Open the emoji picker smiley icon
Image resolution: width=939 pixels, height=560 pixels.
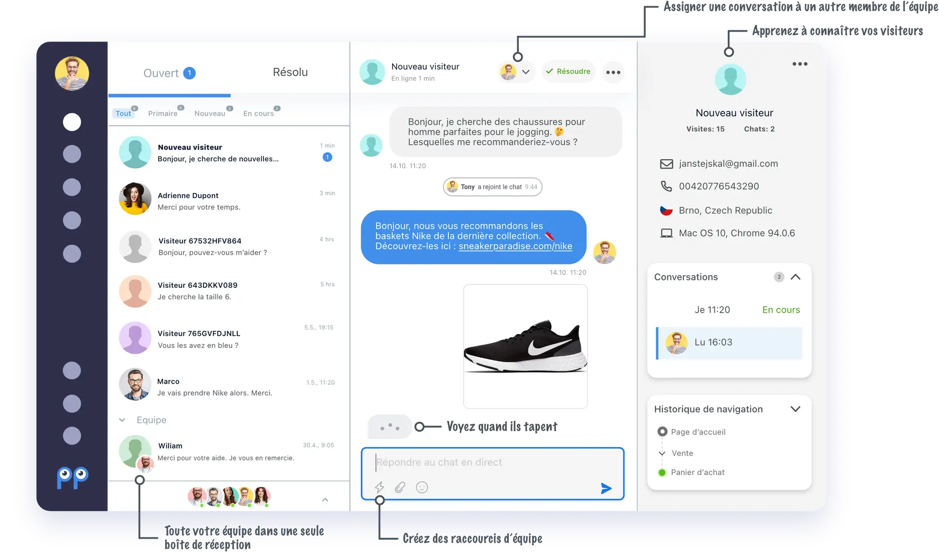point(422,487)
